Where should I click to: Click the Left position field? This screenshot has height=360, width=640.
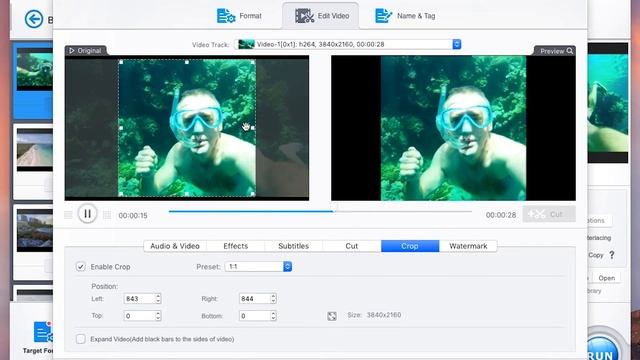[x=139, y=299]
